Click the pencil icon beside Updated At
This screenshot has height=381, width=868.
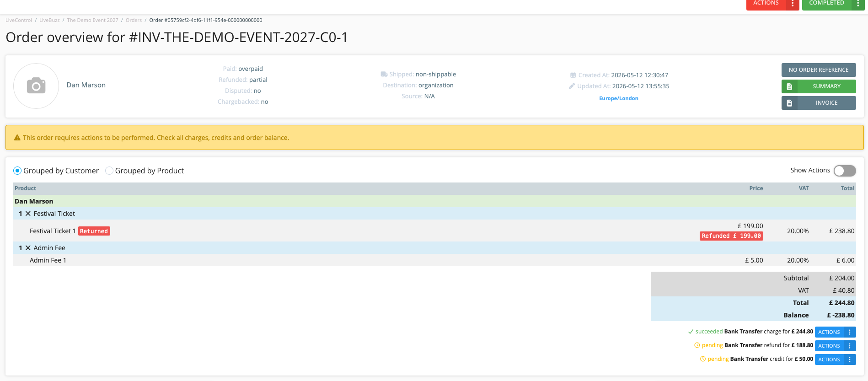coord(572,86)
